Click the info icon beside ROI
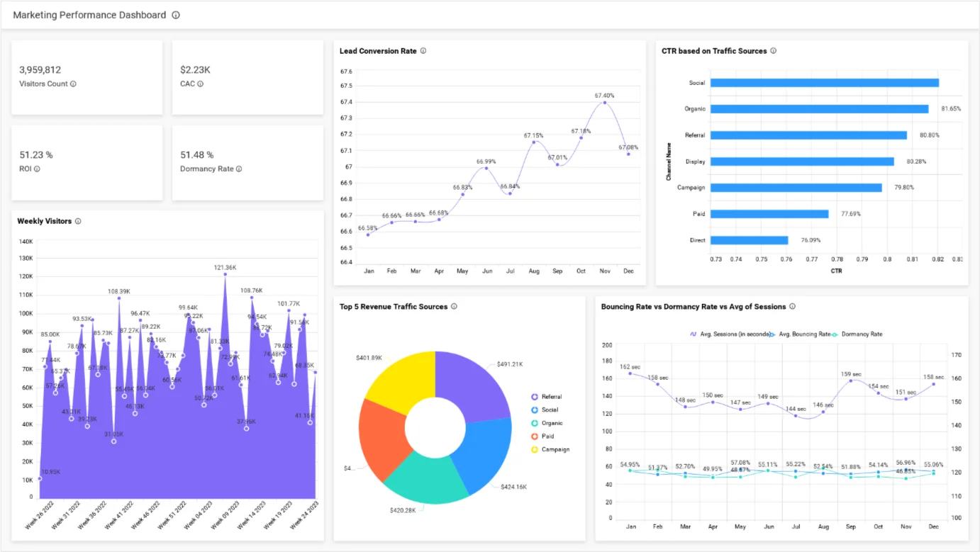Image resolution: width=980 pixels, height=552 pixels. pos(37,169)
